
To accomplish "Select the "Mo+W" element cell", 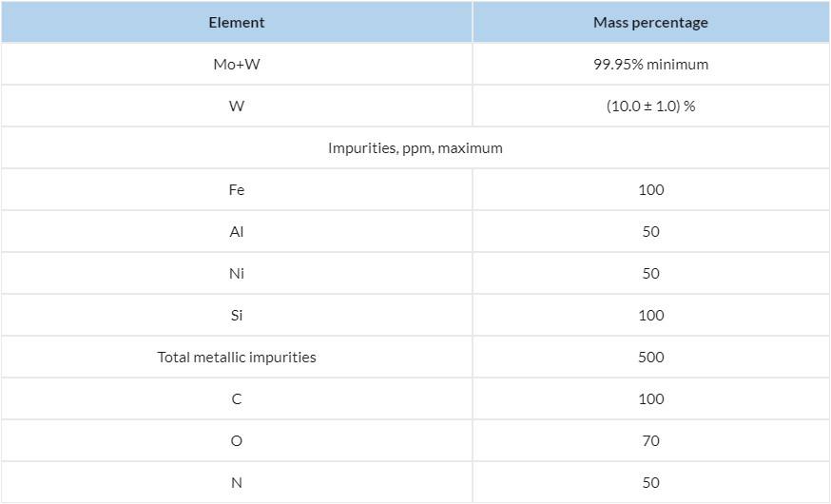I will click(x=237, y=65).
